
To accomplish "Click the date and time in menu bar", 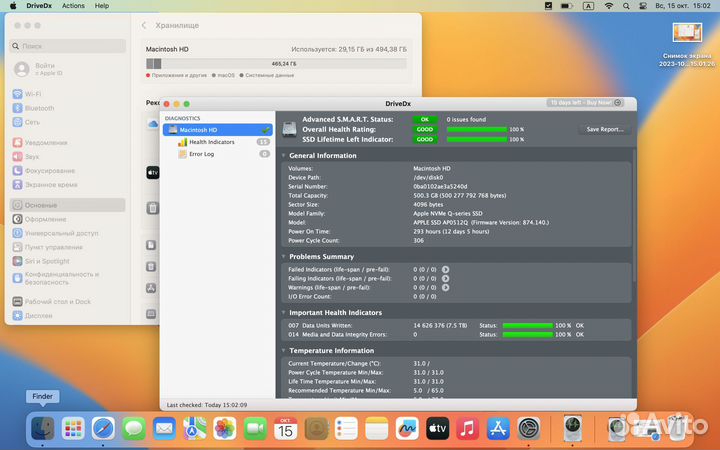I will [x=682, y=6].
